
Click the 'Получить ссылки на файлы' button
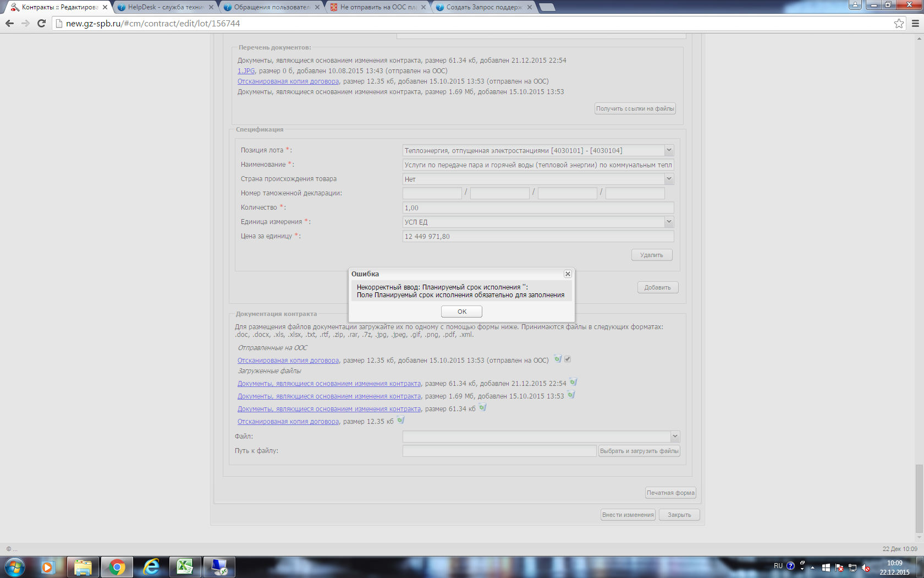pos(635,108)
